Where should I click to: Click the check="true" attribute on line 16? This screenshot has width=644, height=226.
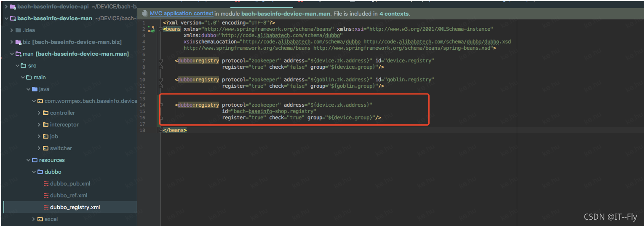pos(287,118)
